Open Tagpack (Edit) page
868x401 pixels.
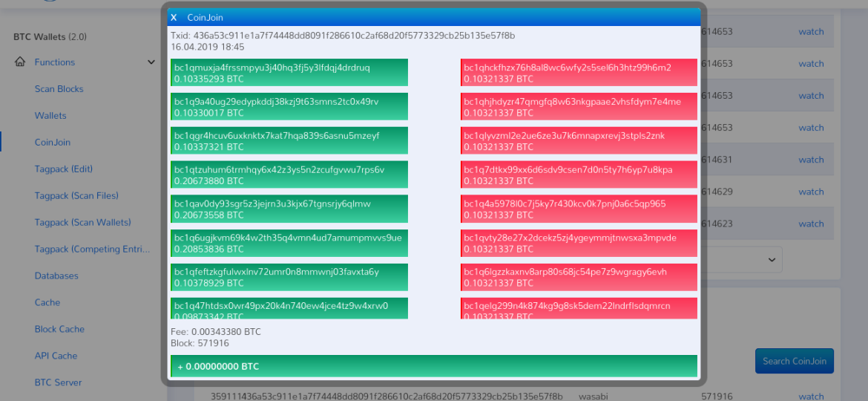(64, 169)
